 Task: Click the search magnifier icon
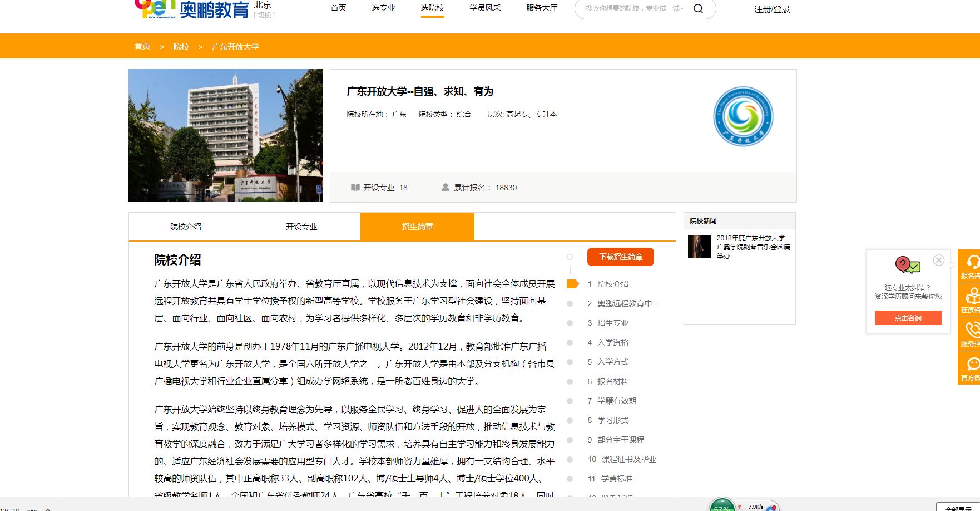click(698, 9)
